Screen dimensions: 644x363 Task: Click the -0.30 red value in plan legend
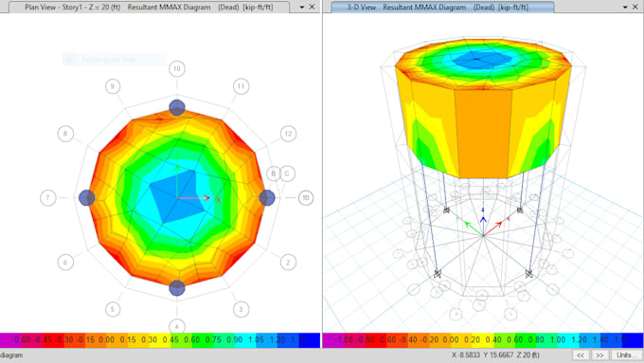[64, 340]
